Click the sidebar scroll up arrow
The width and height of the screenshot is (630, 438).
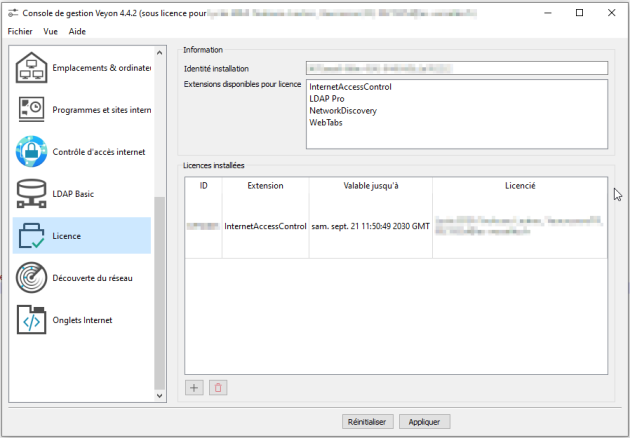click(160, 53)
